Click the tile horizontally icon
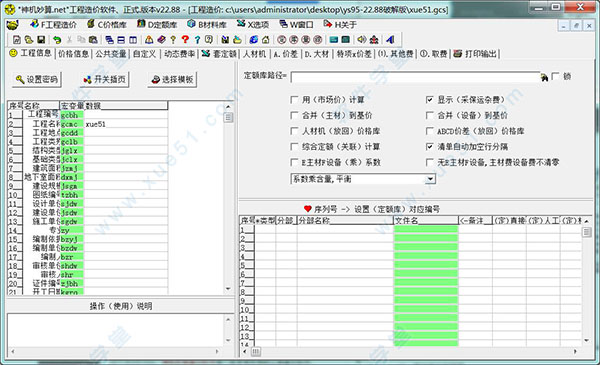This screenshot has width=600, height=365. (x=121, y=39)
